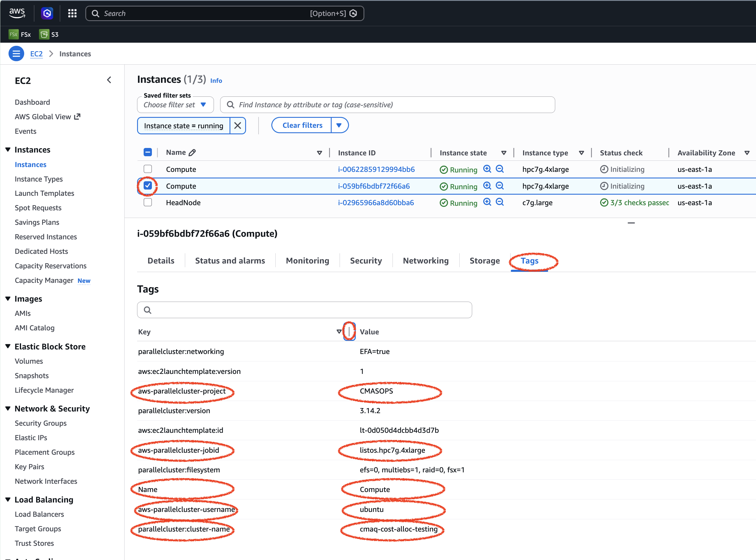Screen dimensions: 756x560
Task: Toggle the select-all instances header checkbox
Action: pos(148,152)
